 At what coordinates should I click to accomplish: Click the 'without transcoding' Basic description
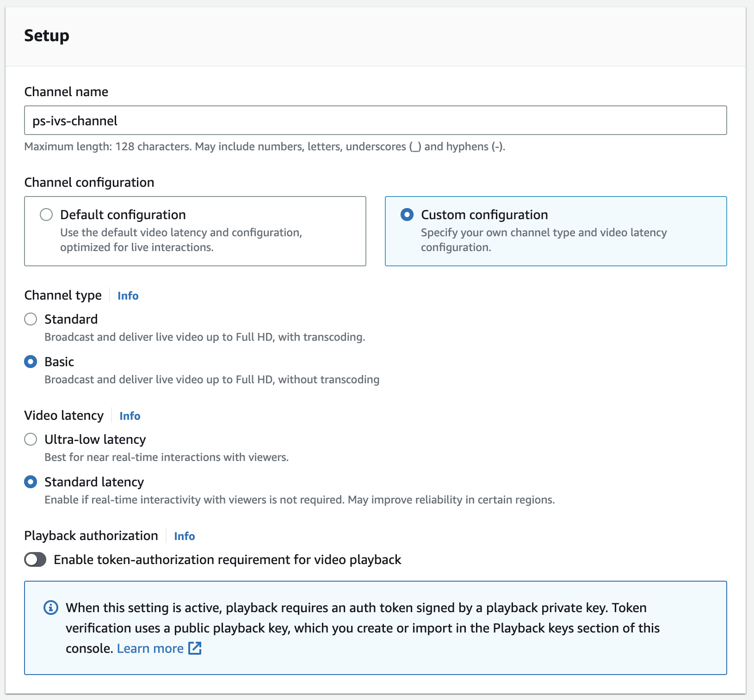[x=212, y=380]
